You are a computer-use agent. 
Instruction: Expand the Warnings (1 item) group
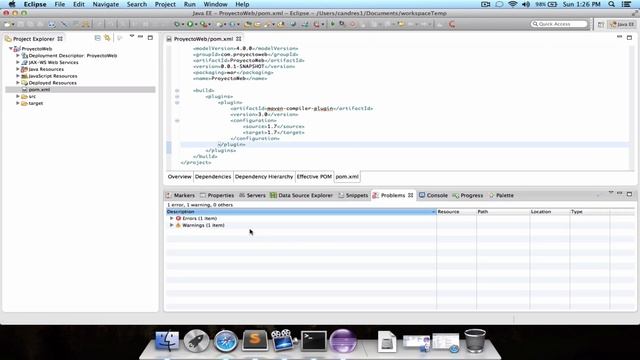[x=172, y=225]
